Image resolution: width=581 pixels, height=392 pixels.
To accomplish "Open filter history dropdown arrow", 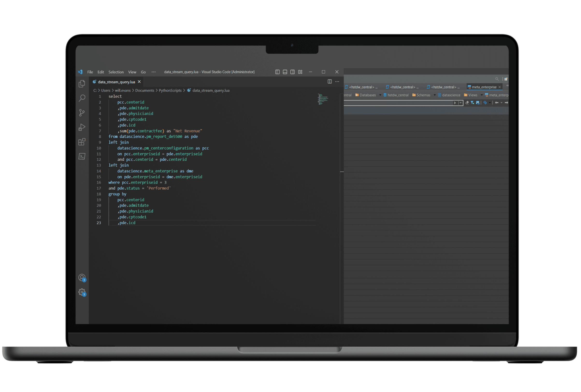I will (460, 103).
